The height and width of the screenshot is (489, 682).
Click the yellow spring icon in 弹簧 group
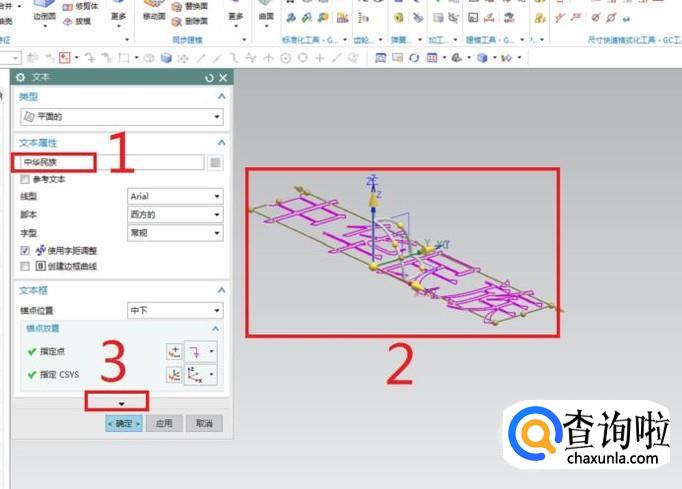tap(398, 18)
